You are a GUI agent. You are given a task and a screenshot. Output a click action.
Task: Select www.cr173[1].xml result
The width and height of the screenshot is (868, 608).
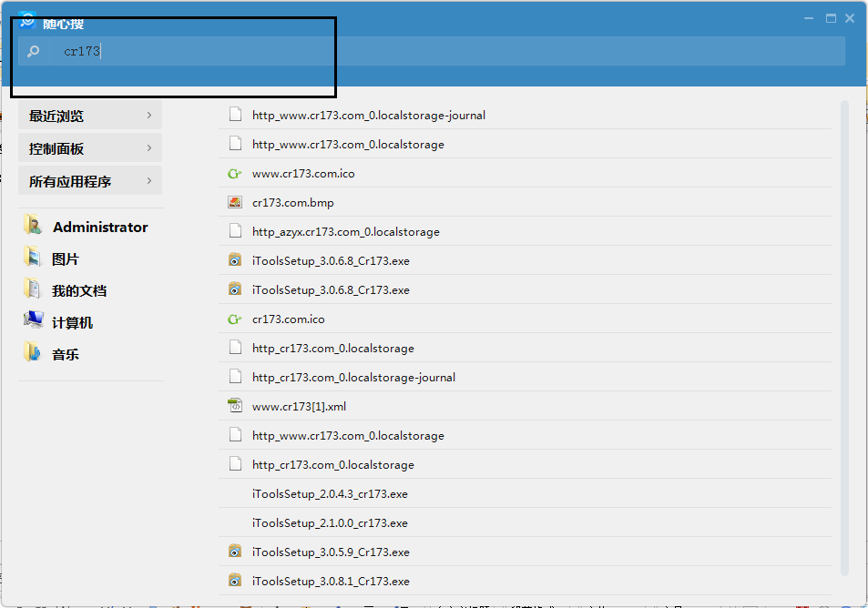point(525,406)
